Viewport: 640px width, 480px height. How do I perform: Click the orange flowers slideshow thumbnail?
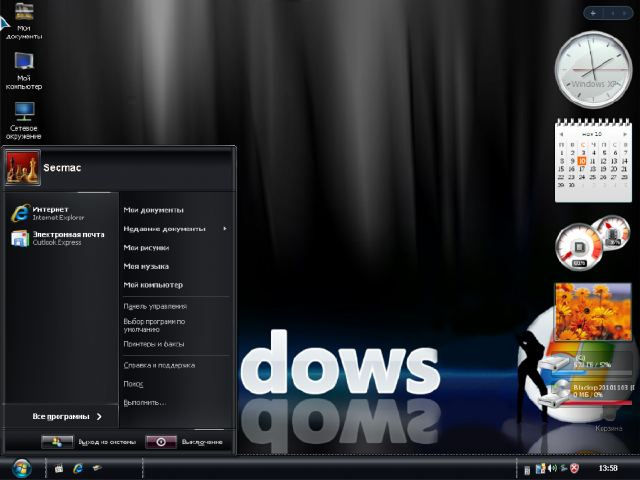(593, 312)
